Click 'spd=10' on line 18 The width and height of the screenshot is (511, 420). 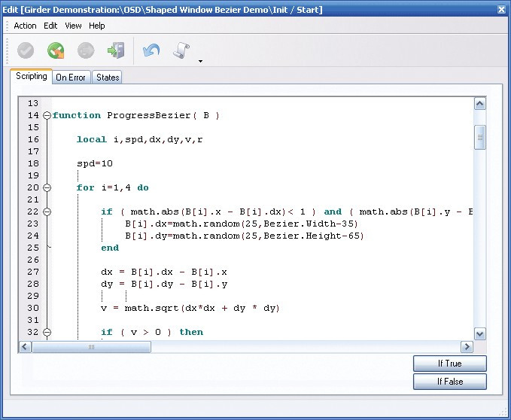pos(95,163)
